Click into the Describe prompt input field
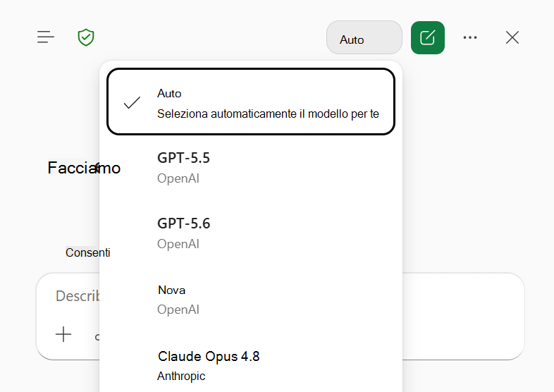The image size is (554, 392). [78, 296]
